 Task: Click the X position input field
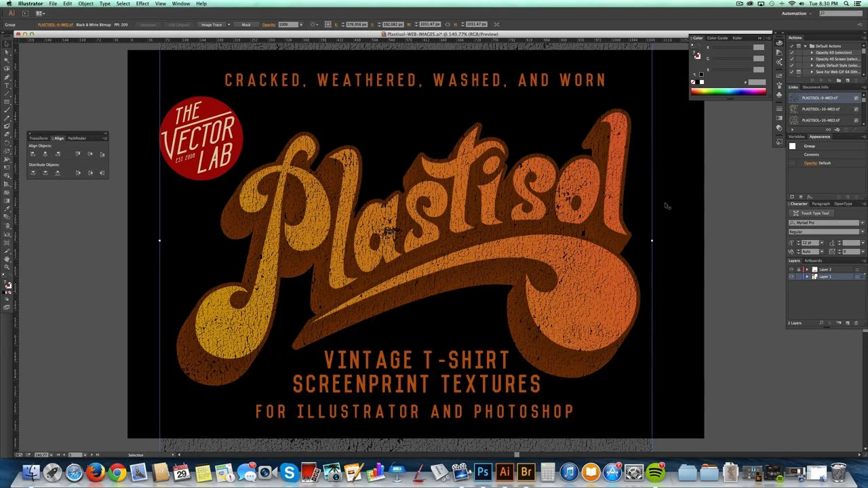click(357, 24)
